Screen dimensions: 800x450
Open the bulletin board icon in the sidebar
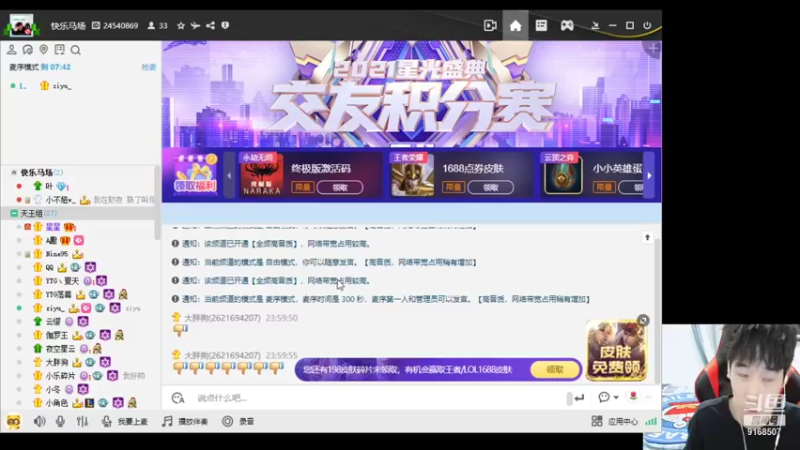click(x=60, y=49)
